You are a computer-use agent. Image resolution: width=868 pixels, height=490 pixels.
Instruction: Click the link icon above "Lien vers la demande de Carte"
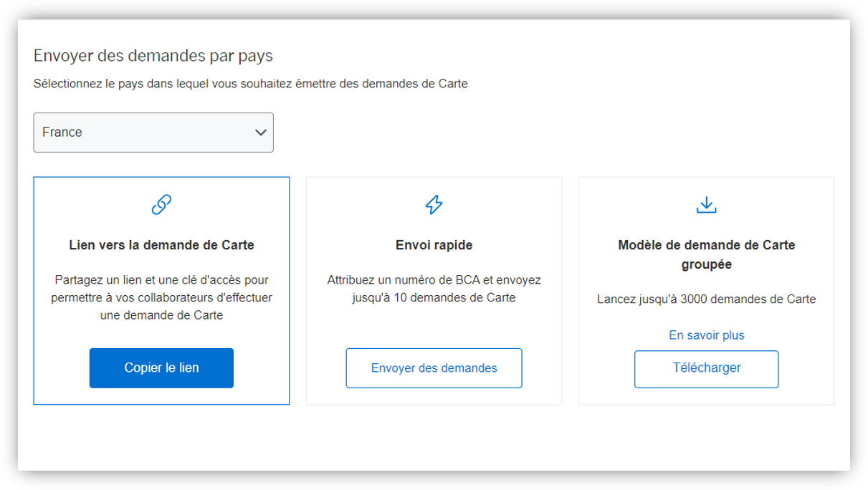(161, 206)
